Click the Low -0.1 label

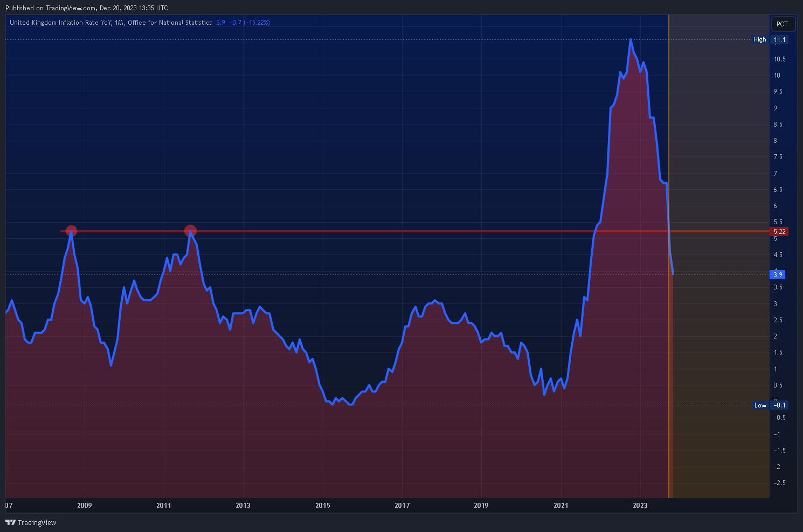[770, 405]
